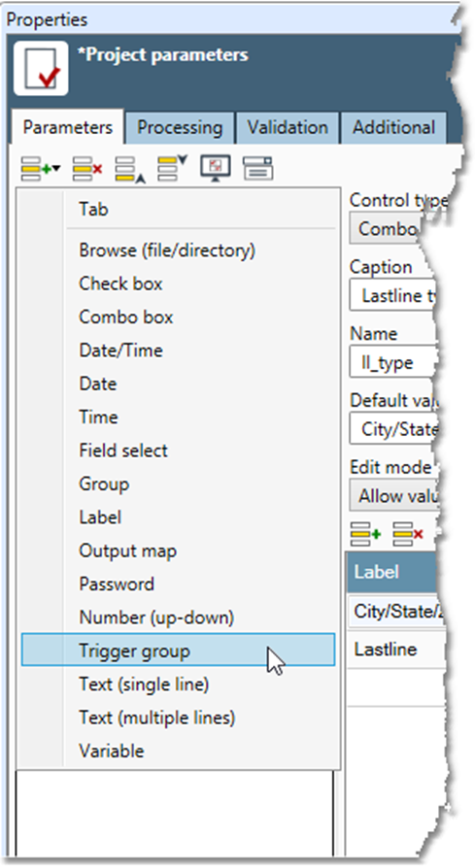Select the Additional tab
The image size is (475, 868).
pos(393,128)
